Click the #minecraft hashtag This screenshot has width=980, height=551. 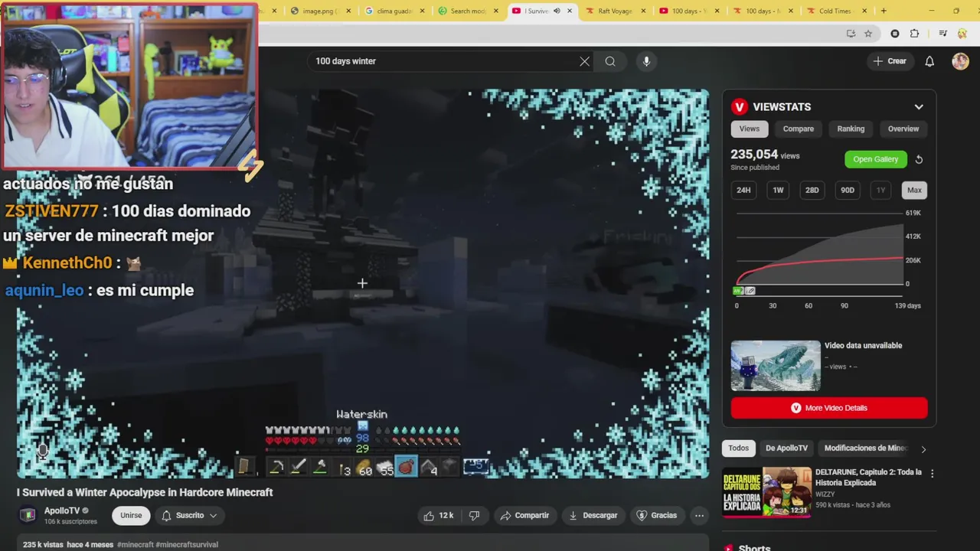tap(135, 545)
